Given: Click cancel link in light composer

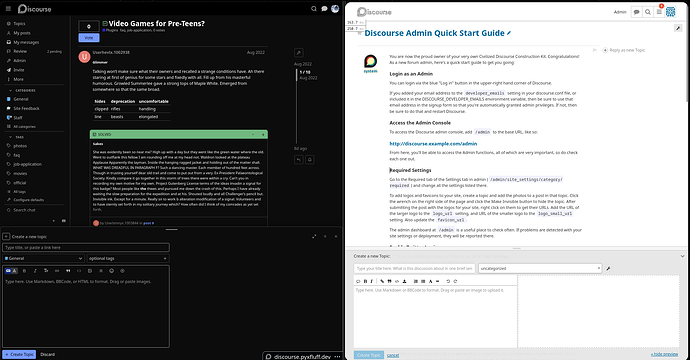Looking at the screenshot, I should click(x=393, y=355).
